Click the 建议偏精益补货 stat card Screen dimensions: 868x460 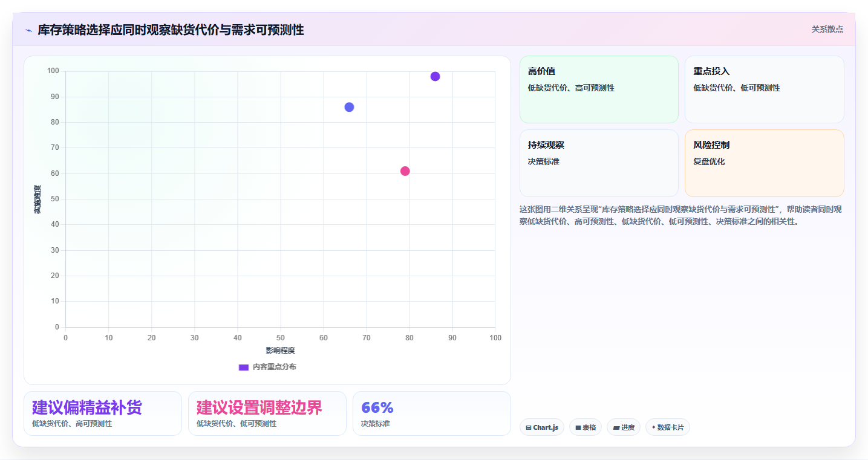103,413
